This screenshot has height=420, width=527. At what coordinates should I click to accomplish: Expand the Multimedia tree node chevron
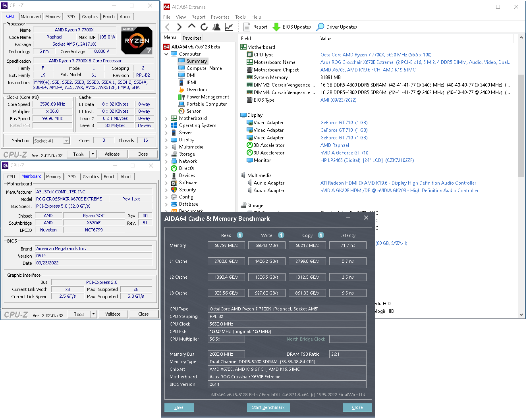coord(166,147)
